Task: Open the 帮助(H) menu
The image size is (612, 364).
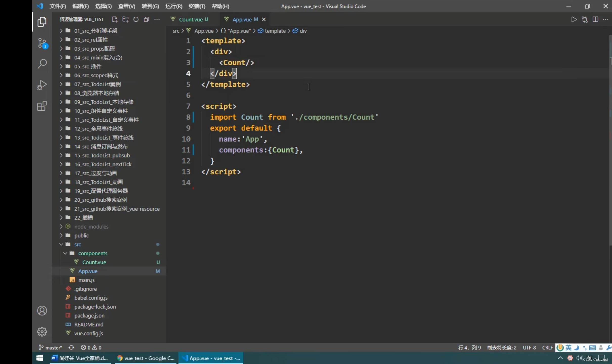Action: (220, 6)
